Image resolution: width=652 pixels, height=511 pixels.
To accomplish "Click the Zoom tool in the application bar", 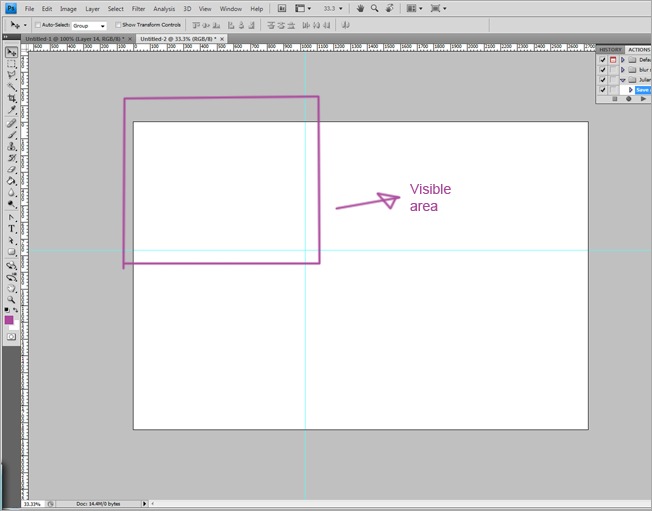I will (374, 8).
